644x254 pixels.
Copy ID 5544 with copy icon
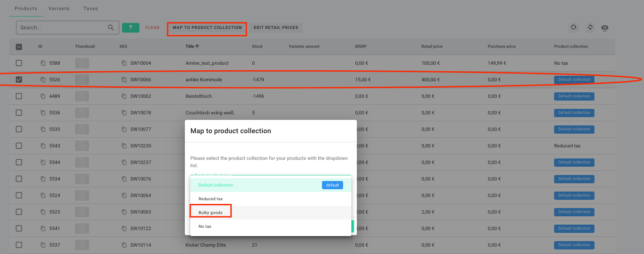click(43, 162)
